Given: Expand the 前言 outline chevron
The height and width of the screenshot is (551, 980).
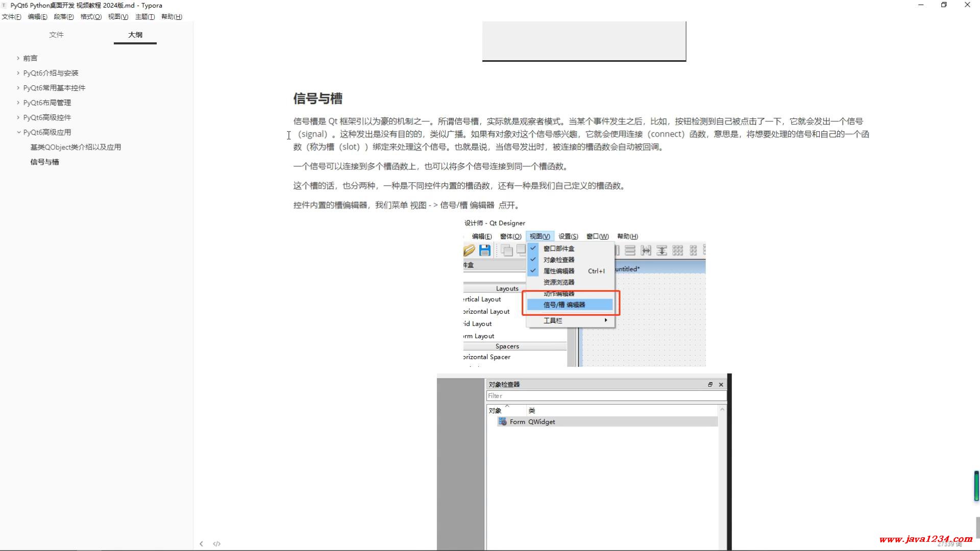Looking at the screenshot, I should (18, 58).
